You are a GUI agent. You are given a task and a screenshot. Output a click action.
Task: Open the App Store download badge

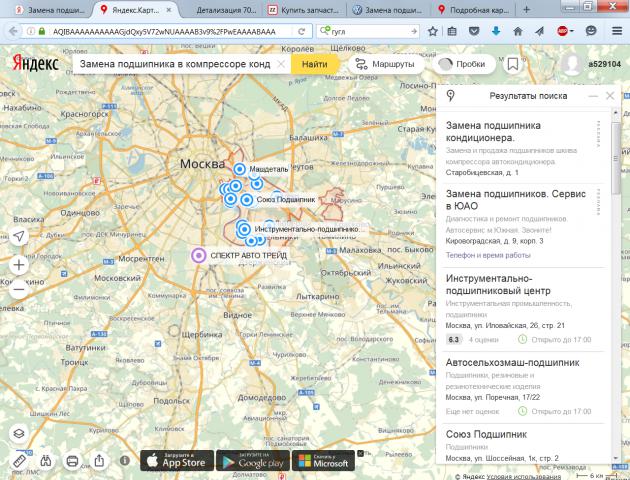(x=177, y=460)
